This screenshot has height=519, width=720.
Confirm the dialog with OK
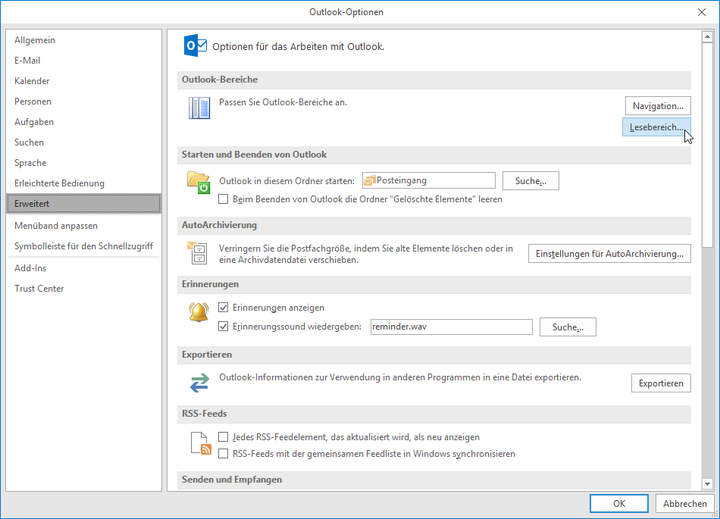pyautogui.click(x=619, y=503)
